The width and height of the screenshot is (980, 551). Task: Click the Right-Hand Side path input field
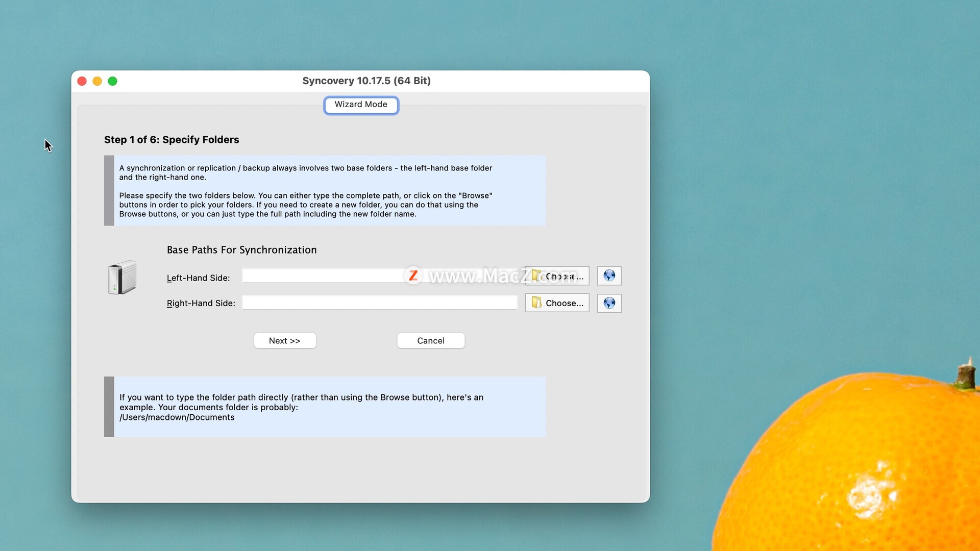point(379,303)
